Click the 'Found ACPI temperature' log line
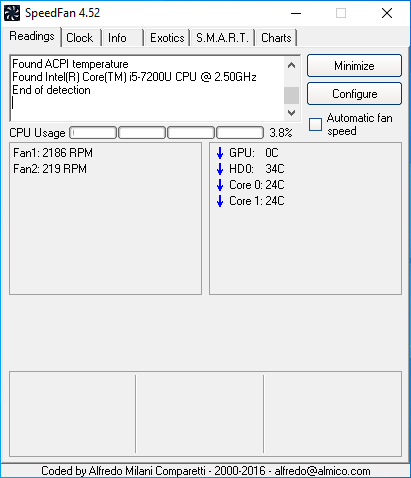Screen dimensions: 411x478 click(70, 64)
